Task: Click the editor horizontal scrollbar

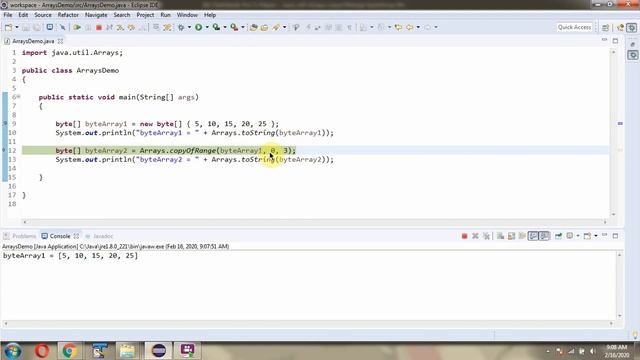Action: [x=315, y=222]
